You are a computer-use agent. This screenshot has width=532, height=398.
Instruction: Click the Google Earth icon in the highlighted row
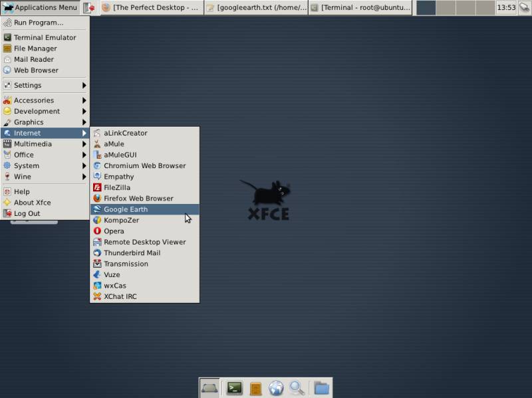[x=97, y=209]
